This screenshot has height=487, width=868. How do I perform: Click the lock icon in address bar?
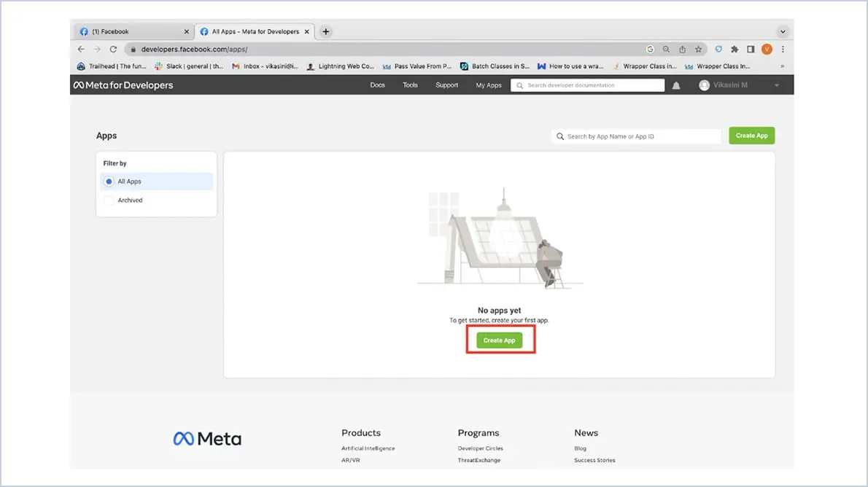pyautogui.click(x=133, y=50)
